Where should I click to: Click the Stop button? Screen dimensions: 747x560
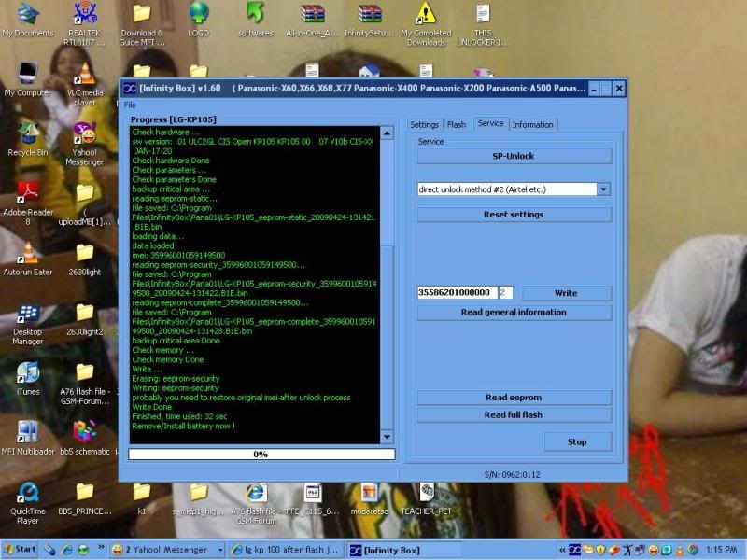click(x=577, y=441)
